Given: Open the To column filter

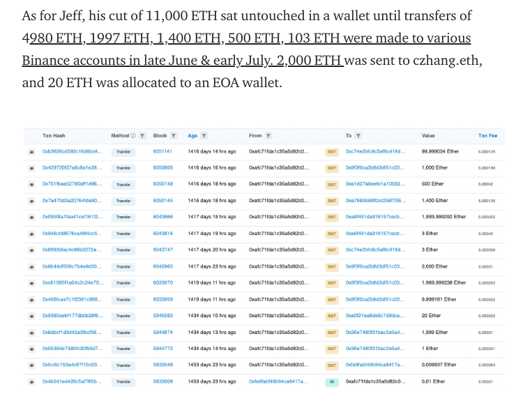Looking at the screenshot, I should click(x=358, y=136).
